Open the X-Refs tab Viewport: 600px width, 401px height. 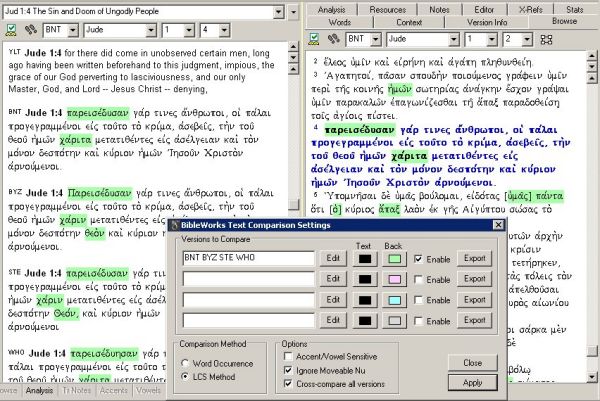pos(530,10)
